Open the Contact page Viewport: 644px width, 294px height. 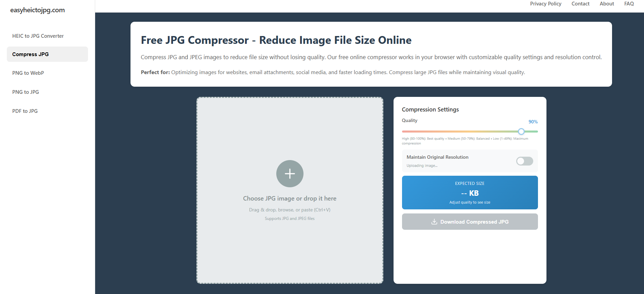[x=580, y=4]
